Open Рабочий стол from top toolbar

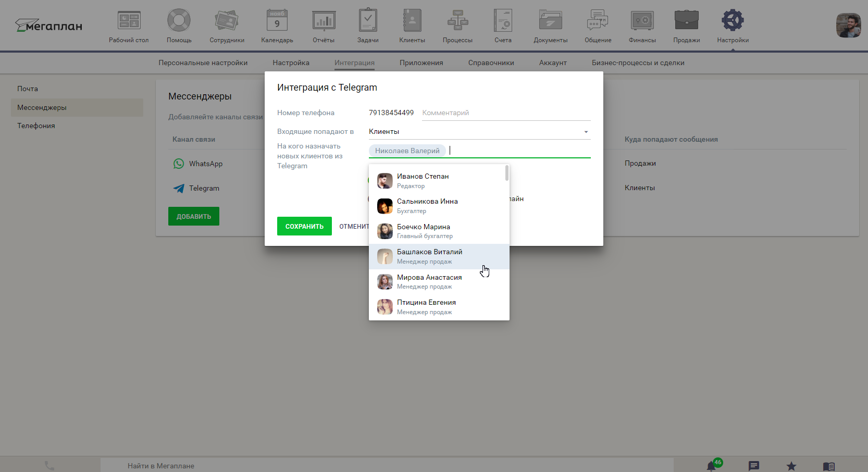(129, 26)
